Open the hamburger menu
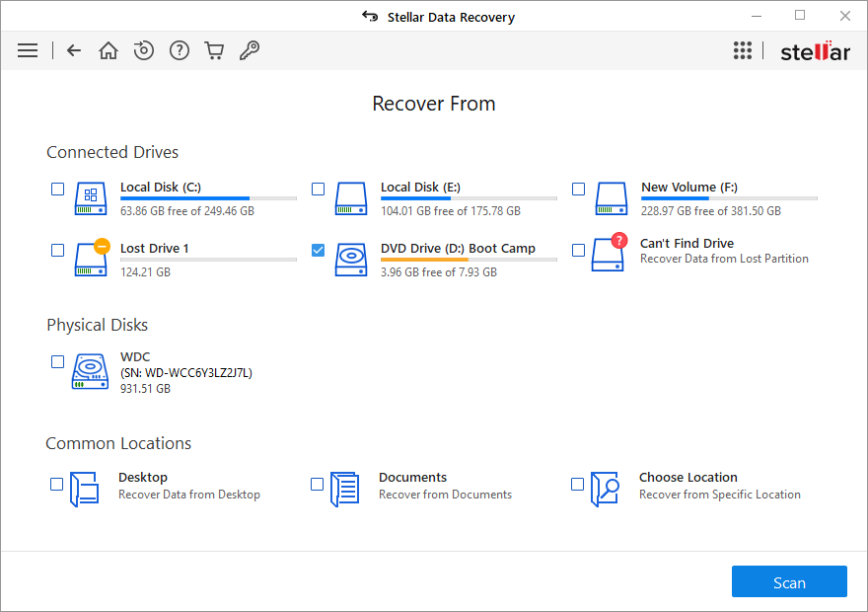The height and width of the screenshot is (612, 868). [x=28, y=50]
